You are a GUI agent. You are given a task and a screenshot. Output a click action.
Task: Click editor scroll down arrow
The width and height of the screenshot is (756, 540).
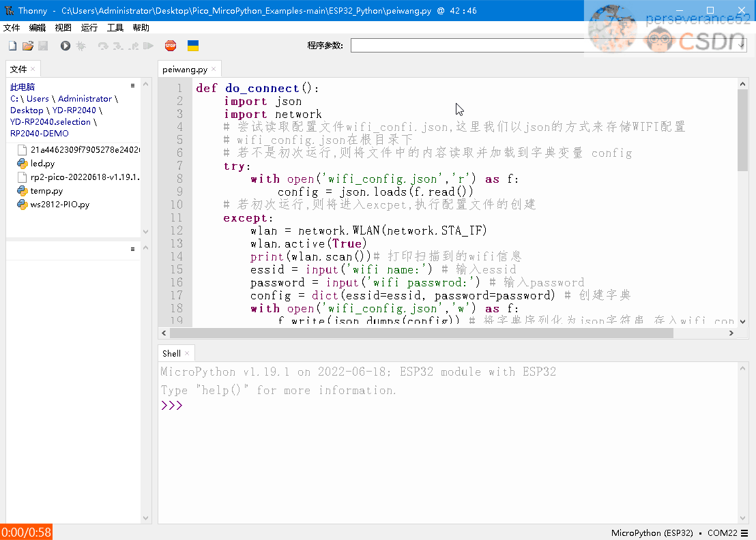[742, 321]
